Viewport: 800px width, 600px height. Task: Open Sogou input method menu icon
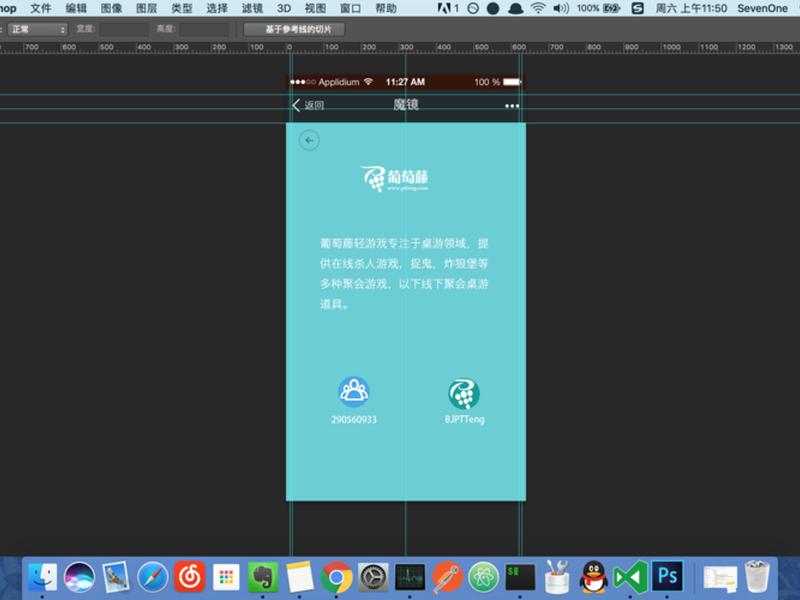(637, 8)
